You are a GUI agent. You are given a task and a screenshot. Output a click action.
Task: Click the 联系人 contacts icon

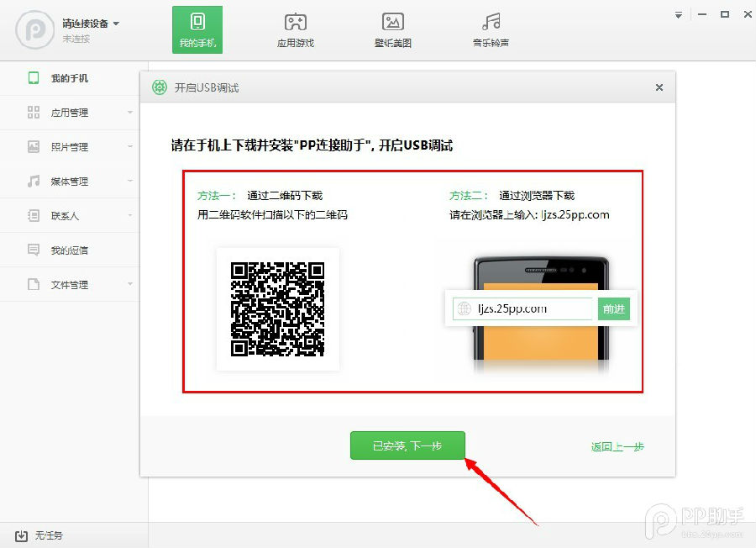[x=34, y=216]
